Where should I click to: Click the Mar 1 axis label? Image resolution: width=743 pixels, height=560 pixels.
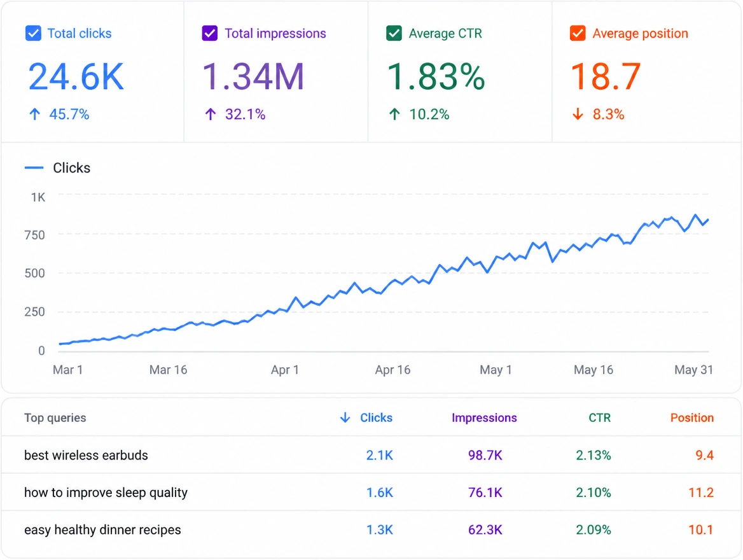coord(68,370)
